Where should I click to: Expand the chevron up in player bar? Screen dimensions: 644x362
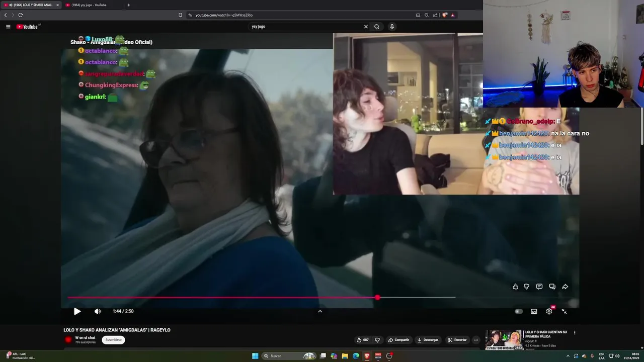pos(320,311)
